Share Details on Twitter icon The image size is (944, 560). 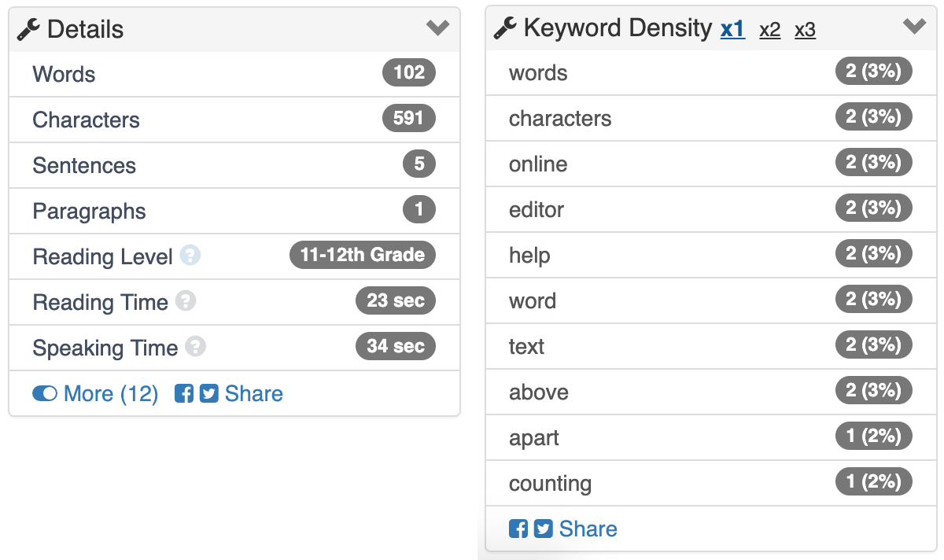pos(208,394)
